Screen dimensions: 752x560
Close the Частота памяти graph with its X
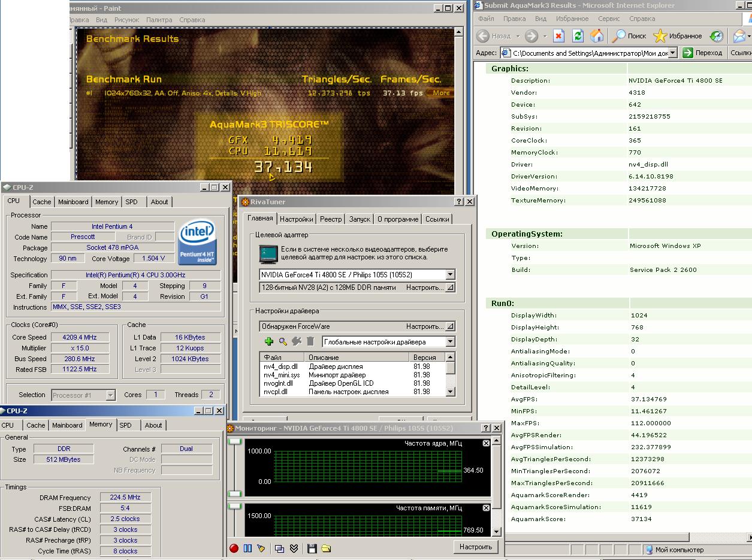pos(486,508)
